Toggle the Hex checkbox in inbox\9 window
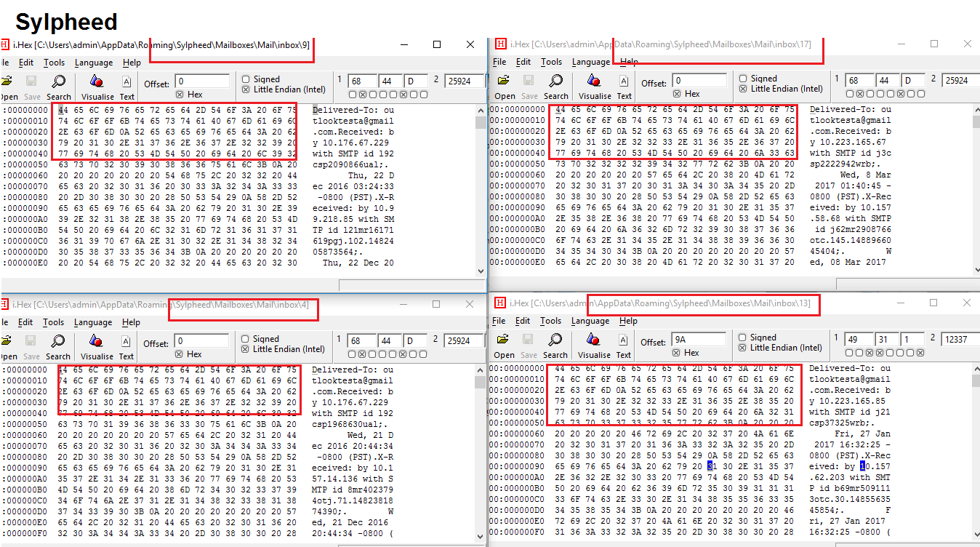 180,95
